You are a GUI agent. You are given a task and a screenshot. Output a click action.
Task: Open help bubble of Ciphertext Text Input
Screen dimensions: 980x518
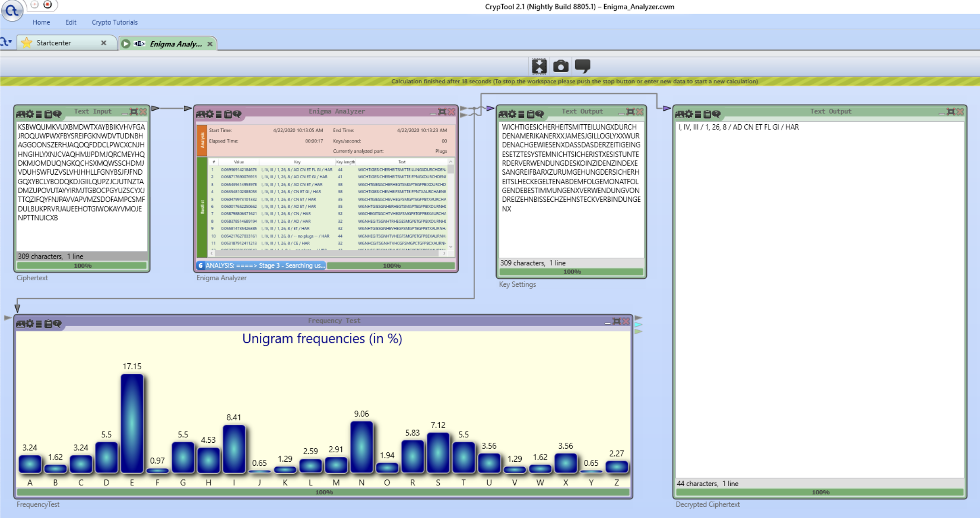(57, 113)
